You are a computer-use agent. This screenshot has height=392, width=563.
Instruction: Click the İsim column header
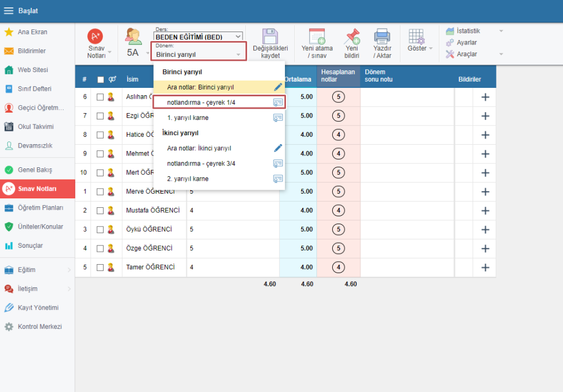click(132, 79)
